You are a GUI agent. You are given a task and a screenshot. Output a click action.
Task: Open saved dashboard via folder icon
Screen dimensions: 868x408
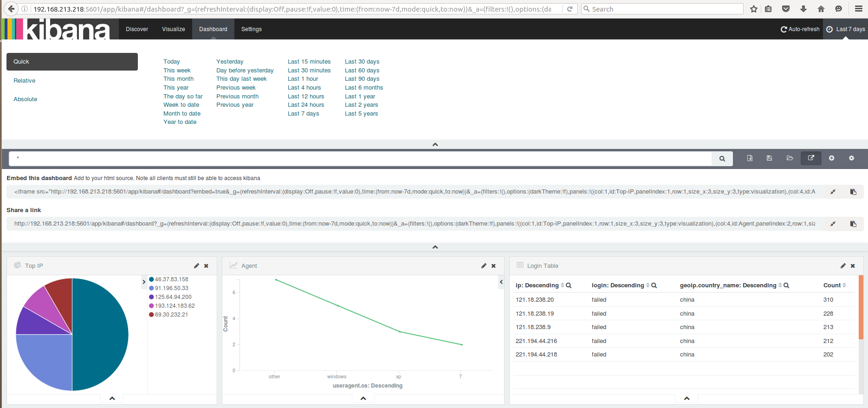(790, 158)
